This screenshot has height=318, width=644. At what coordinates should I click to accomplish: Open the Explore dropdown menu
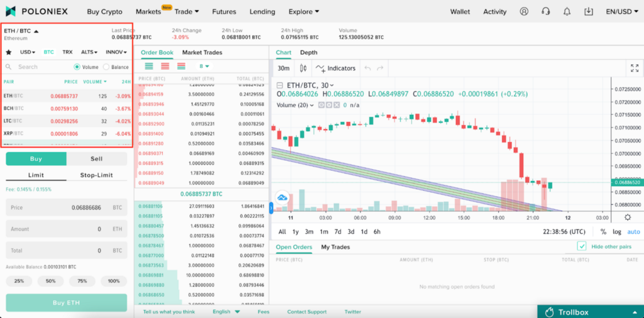(x=304, y=11)
